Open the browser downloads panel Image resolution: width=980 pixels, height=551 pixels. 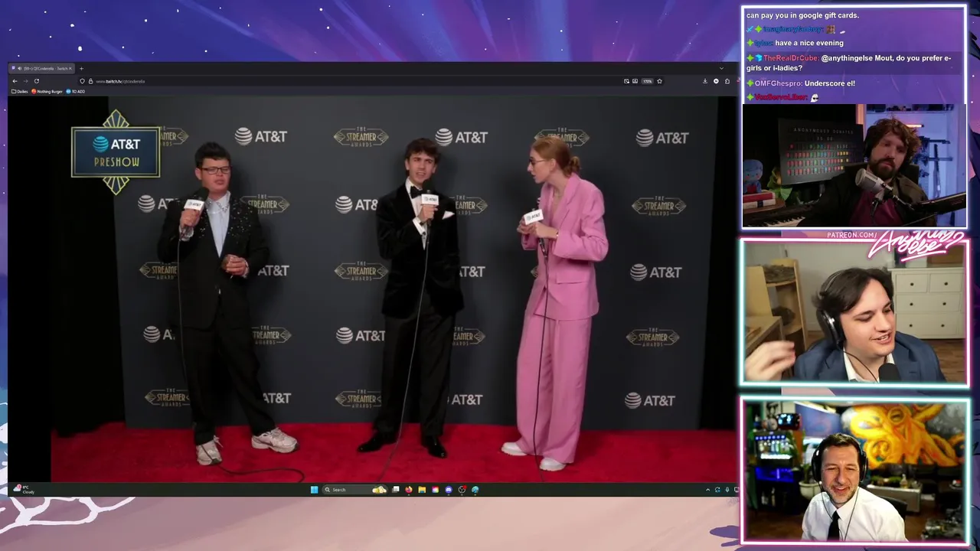pos(705,81)
